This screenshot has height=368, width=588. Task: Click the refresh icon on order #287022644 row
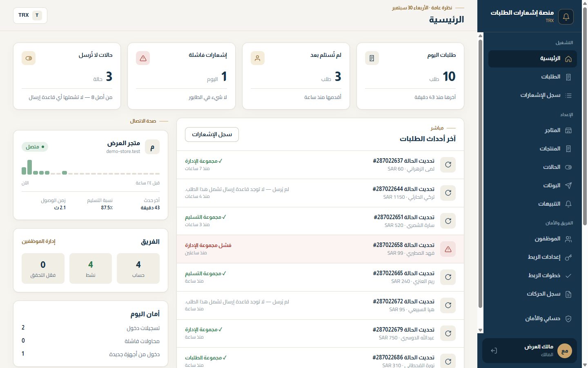click(448, 193)
